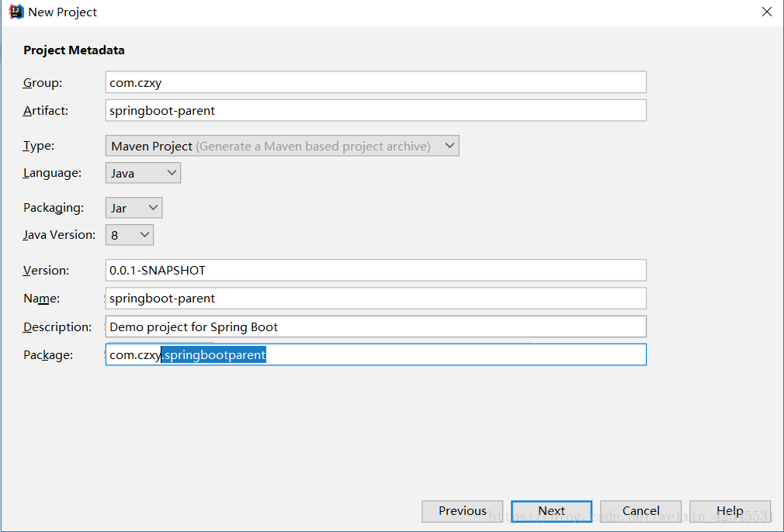Click the Name input field
Image resolution: width=784 pixels, height=532 pixels.
pyautogui.click(x=376, y=299)
